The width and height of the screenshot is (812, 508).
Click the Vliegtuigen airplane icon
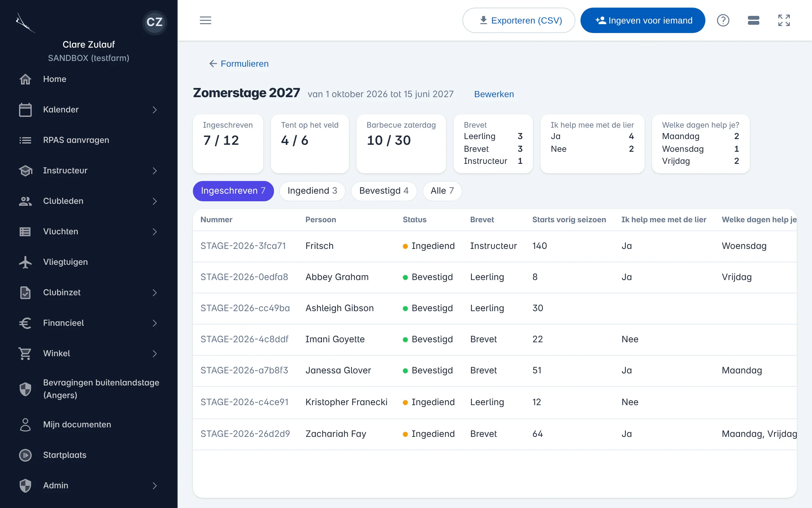[25, 262]
